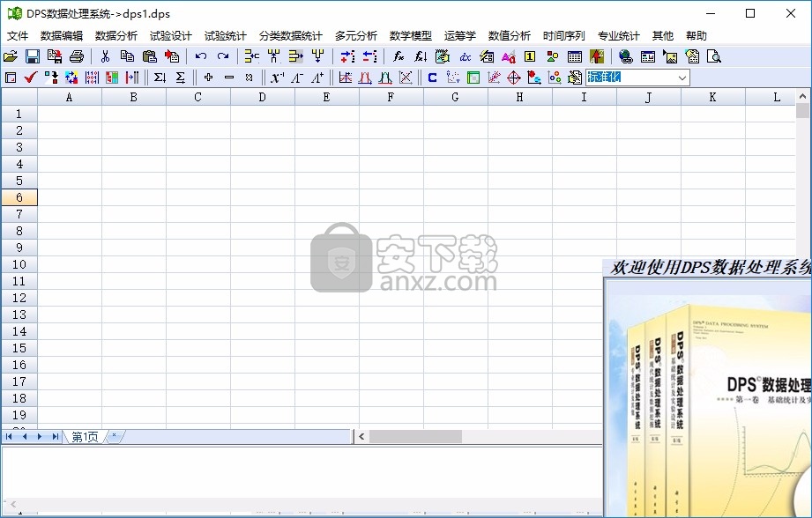This screenshot has width=812, height=518.
Task: Click the fx function icon
Action: pyautogui.click(x=399, y=56)
